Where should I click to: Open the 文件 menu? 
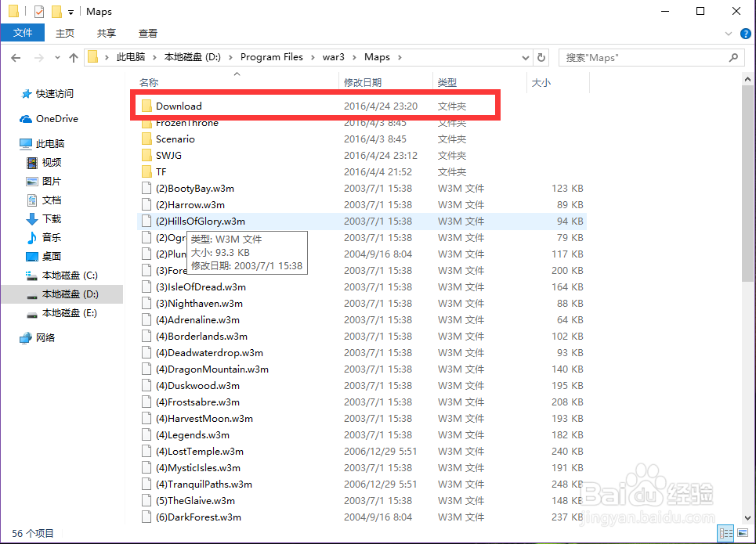pos(23,33)
